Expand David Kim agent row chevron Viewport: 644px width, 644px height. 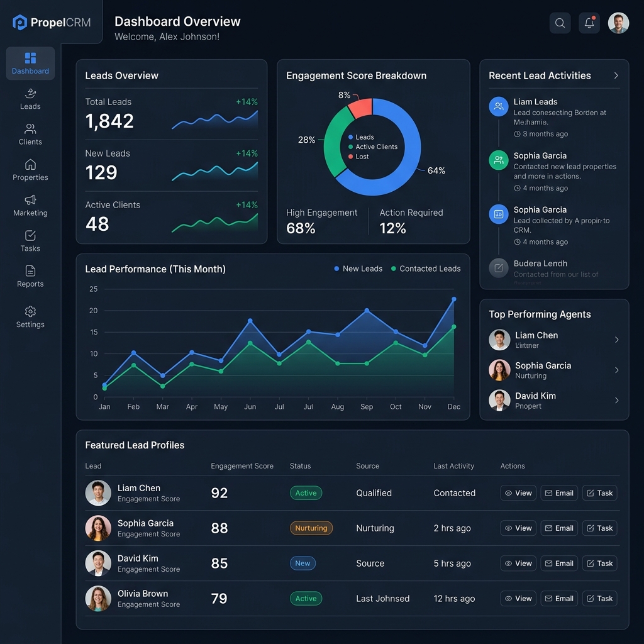coord(616,400)
